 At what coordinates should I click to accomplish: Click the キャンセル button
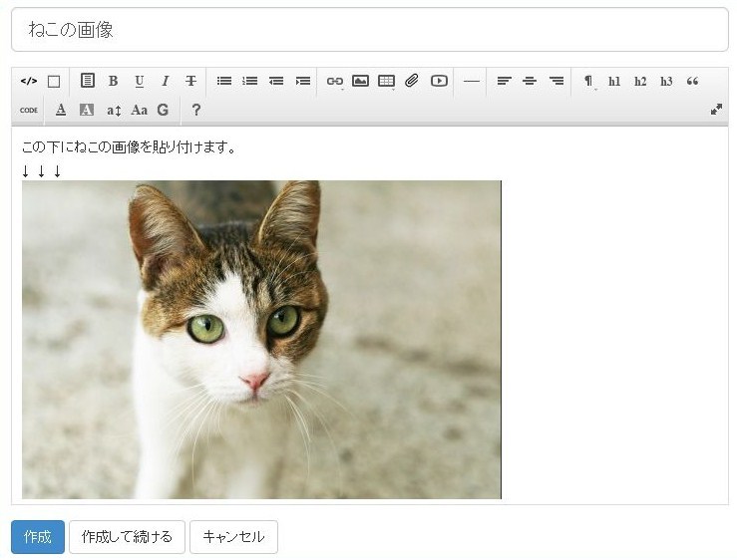[x=233, y=537]
